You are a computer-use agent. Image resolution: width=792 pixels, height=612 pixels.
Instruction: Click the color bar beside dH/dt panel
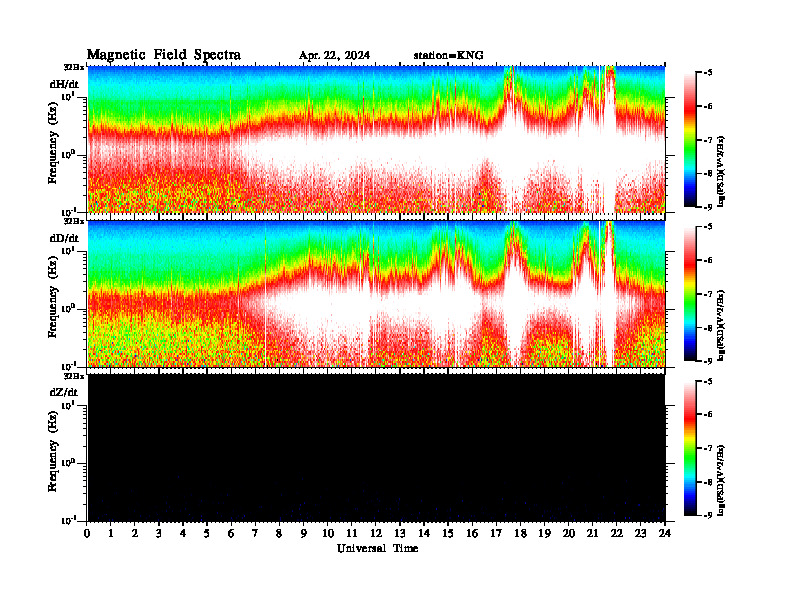point(689,139)
